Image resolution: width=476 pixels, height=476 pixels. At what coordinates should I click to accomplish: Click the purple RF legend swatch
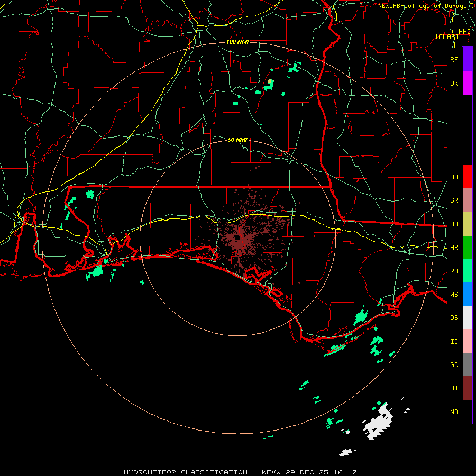[467, 59]
